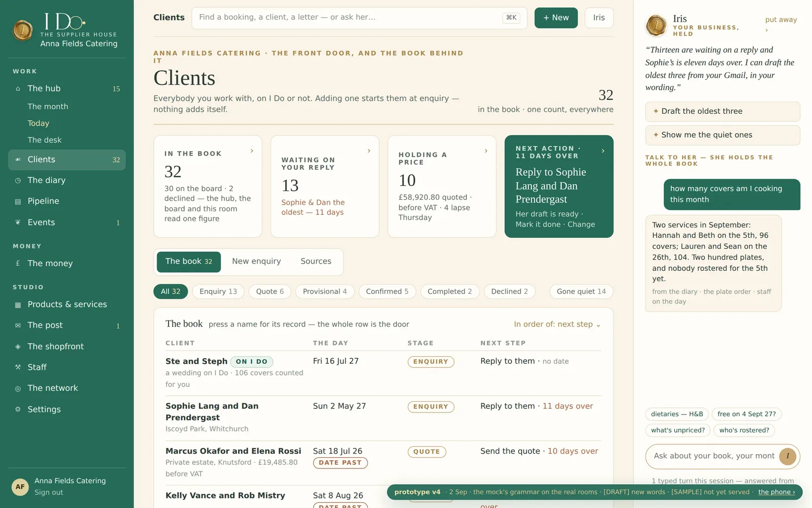Choose Show me the quiet ones
The height and width of the screenshot is (508, 812).
pyautogui.click(x=723, y=135)
